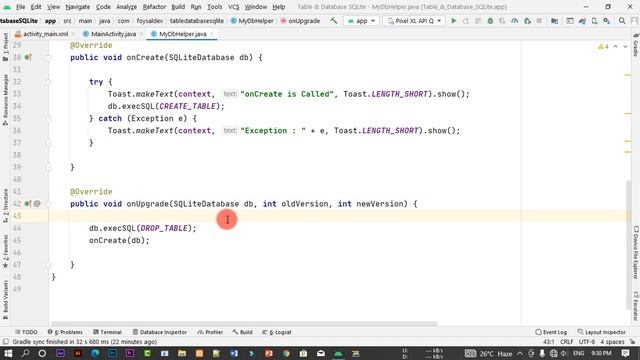
Task: Go to next highlighted error arrow
Action: point(625,47)
